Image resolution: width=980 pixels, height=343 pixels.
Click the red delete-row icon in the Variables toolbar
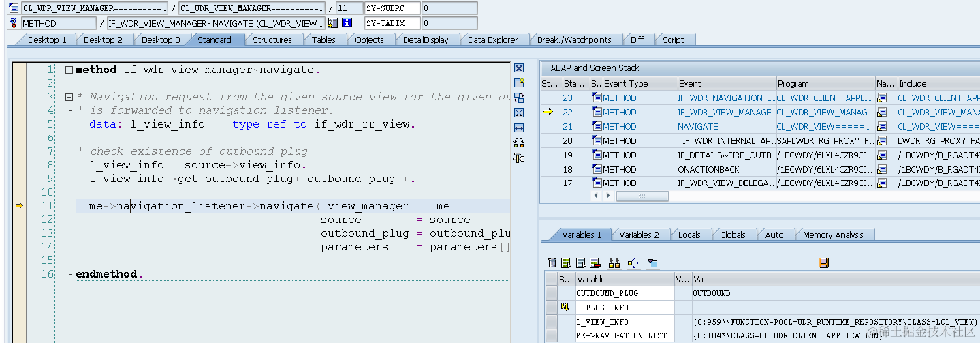(595, 263)
